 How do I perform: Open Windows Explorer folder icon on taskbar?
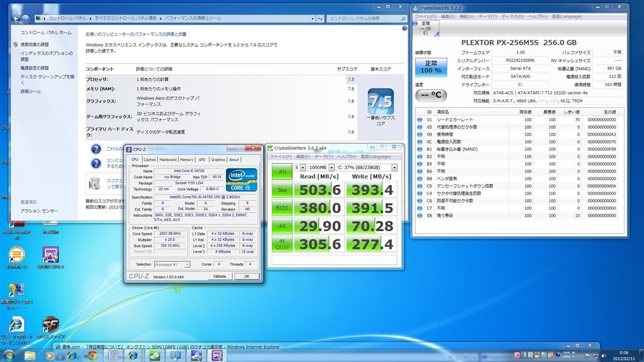coord(30,356)
